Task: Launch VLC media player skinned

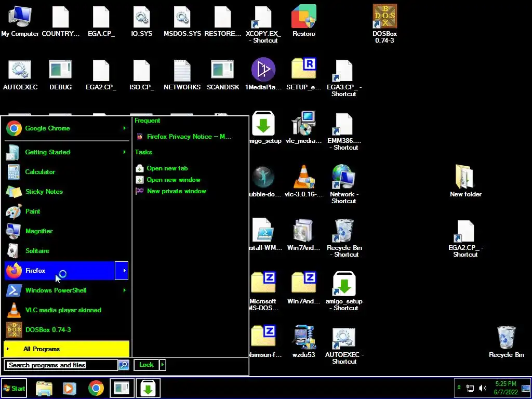Action: [x=67, y=310]
